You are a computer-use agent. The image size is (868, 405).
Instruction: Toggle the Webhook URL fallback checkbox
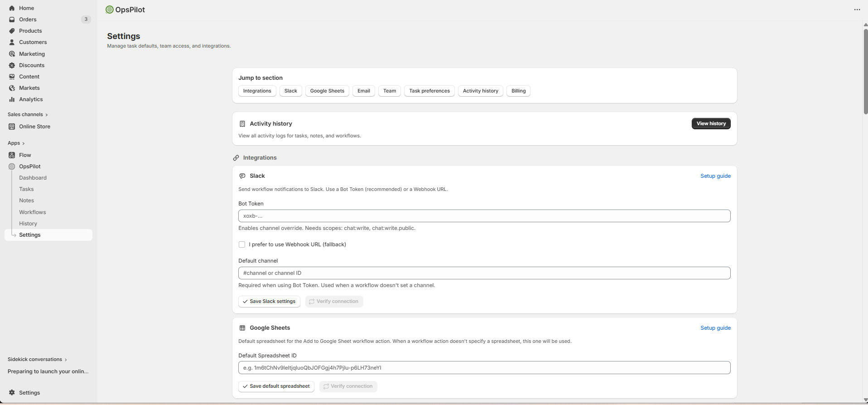[x=242, y=244]
